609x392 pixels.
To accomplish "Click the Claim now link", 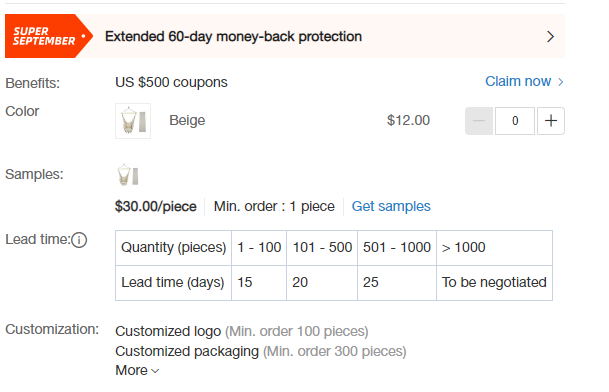I will coord(518,81).
